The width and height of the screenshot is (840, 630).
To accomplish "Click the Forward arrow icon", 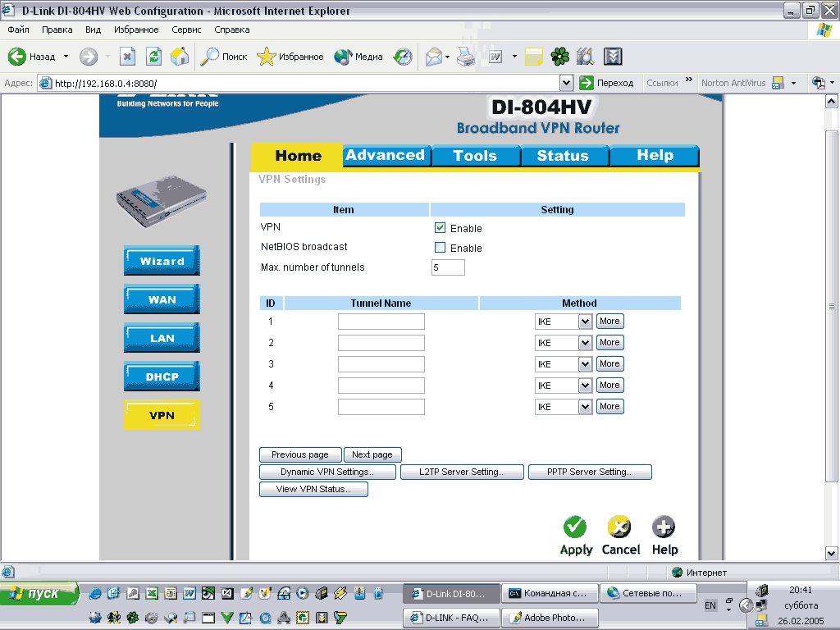I will pos(89,57).
